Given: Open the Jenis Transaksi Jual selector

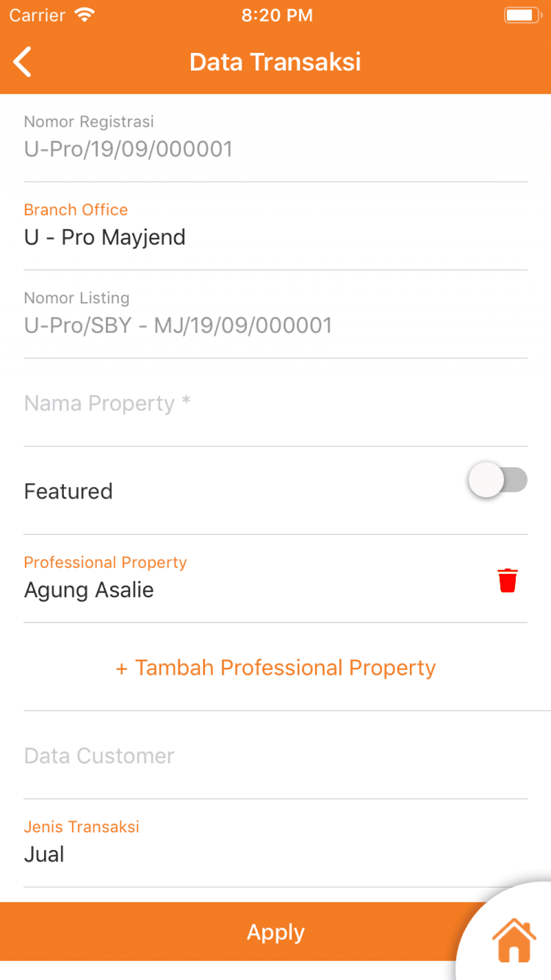Looking at the screenshot, I should coord(275,843).
